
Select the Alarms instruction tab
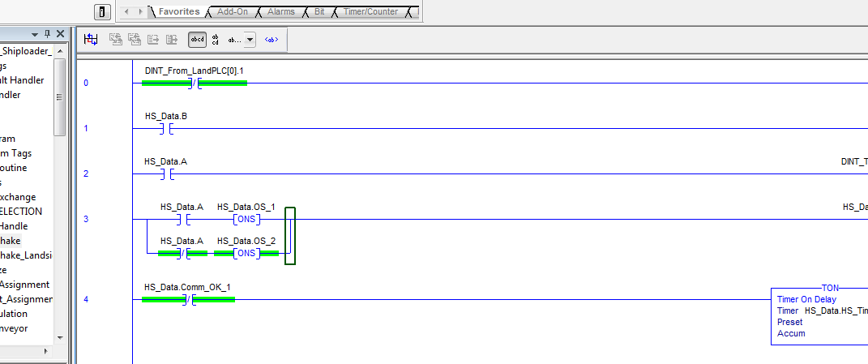(x=281, y=11)
